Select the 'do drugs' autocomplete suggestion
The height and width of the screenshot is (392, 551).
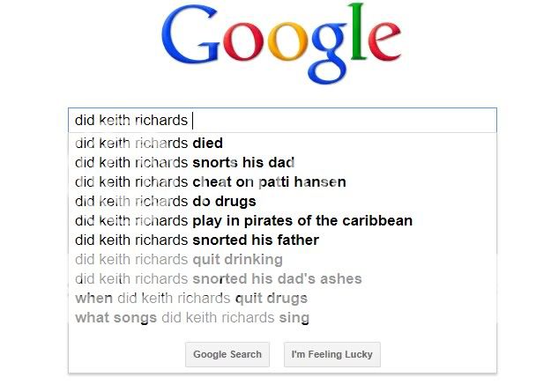(166, 201)
